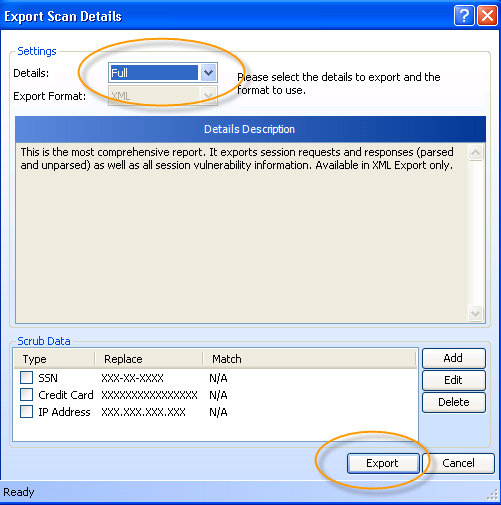
Task: Enable the SSN scrub checkbox
Action: click(26, 378)
